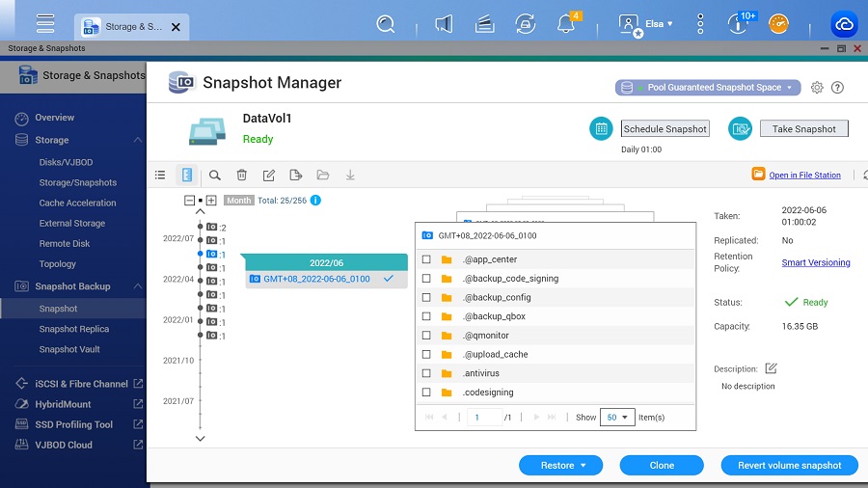Tick the .@qmonitor folder checkbox
The image size is (868, 488).
pyautogui.click(x=426, y=336)
